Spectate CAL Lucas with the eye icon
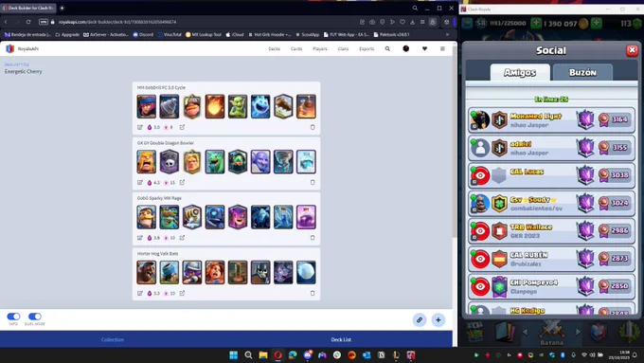The width and height of the screenshot is (644, 363). pos(480,175)
